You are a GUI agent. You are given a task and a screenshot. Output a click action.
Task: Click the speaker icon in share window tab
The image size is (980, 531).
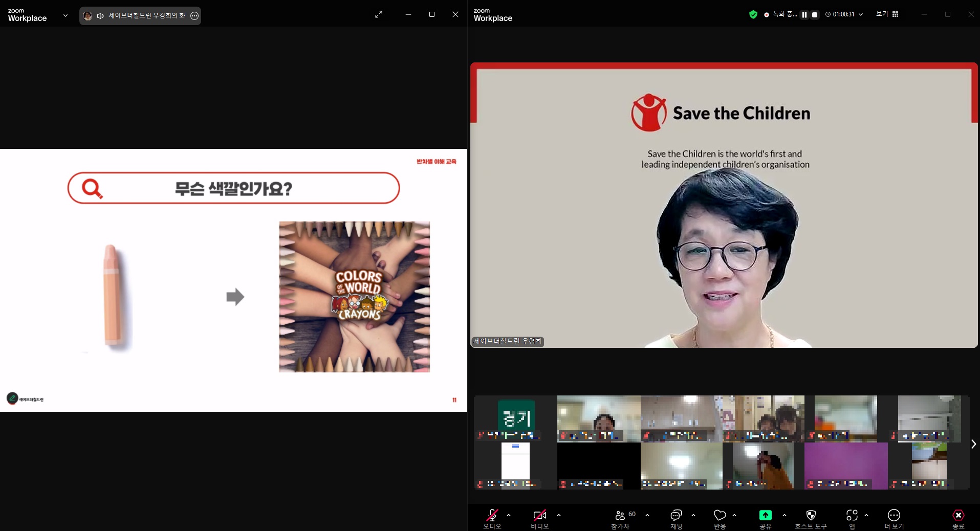pos(100,16)
